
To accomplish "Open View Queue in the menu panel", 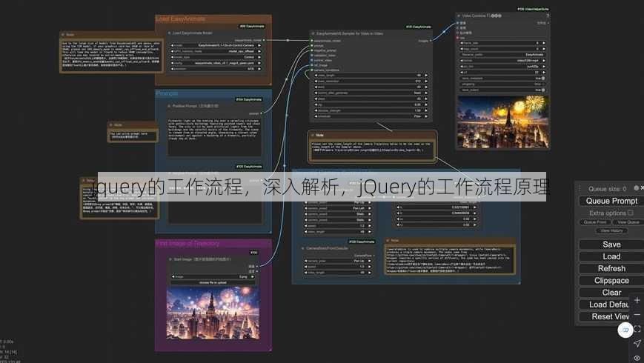I will pyautogui.click(x=628, y=222).
